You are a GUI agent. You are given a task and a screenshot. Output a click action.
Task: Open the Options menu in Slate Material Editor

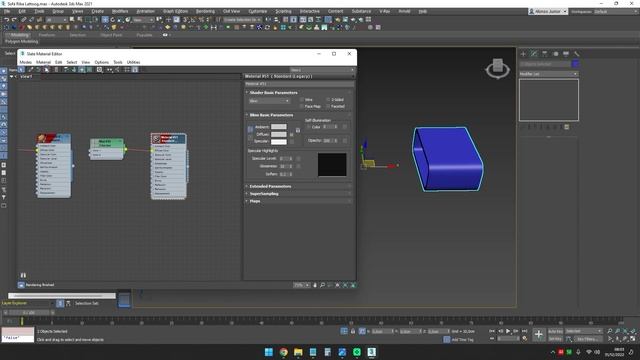tap(102, 62)
